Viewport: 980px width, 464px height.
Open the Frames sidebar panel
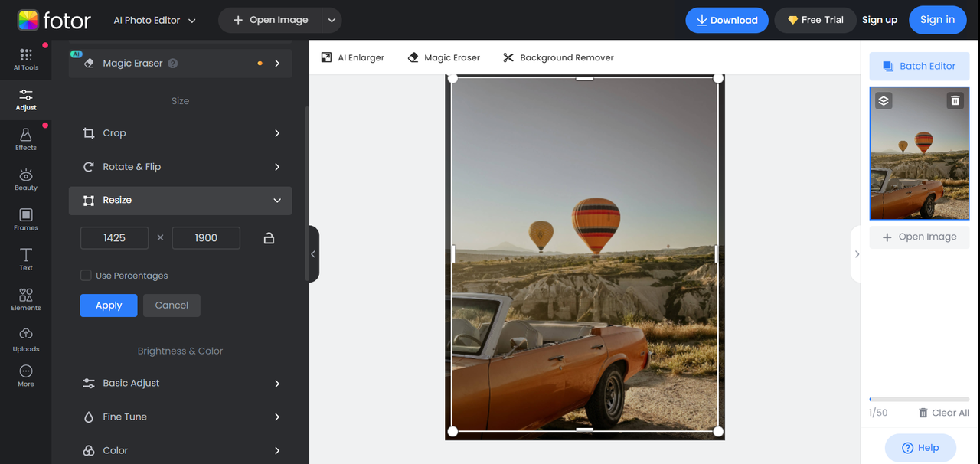click(x=26, y=220)
